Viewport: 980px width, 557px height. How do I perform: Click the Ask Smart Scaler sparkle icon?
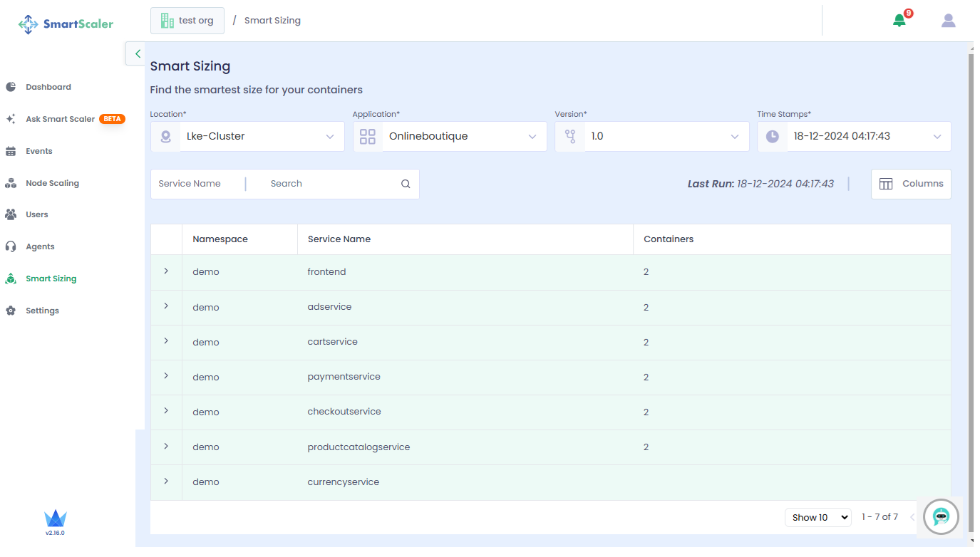tap(11, 119)
